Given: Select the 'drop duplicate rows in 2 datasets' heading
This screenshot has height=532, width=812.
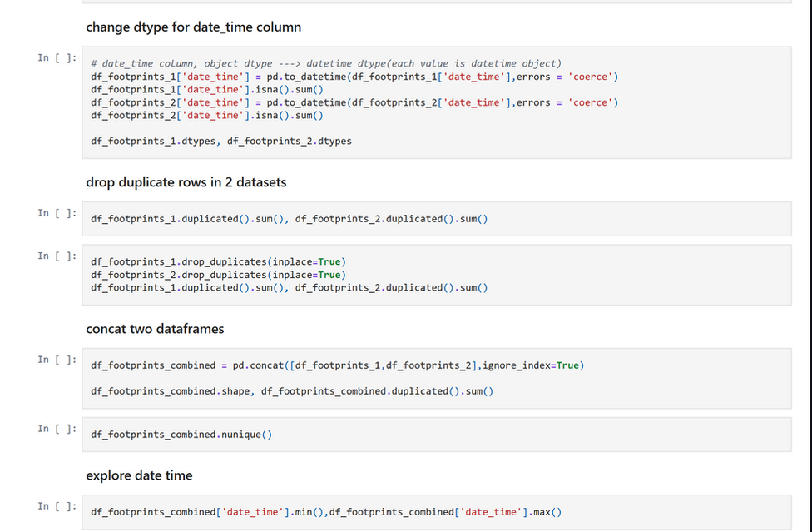Looking at the screenshot, I should pyautogui.click(x=186, y=181).
